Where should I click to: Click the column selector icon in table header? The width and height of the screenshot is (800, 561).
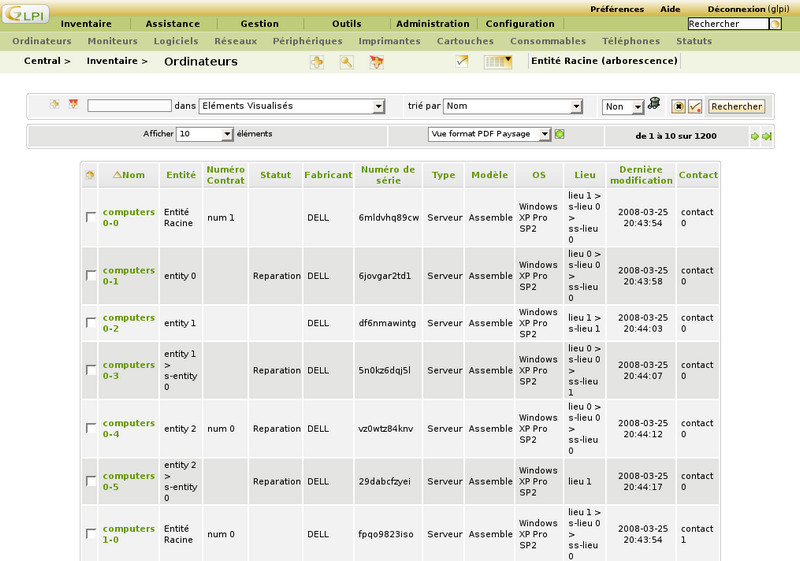[90, 175]
